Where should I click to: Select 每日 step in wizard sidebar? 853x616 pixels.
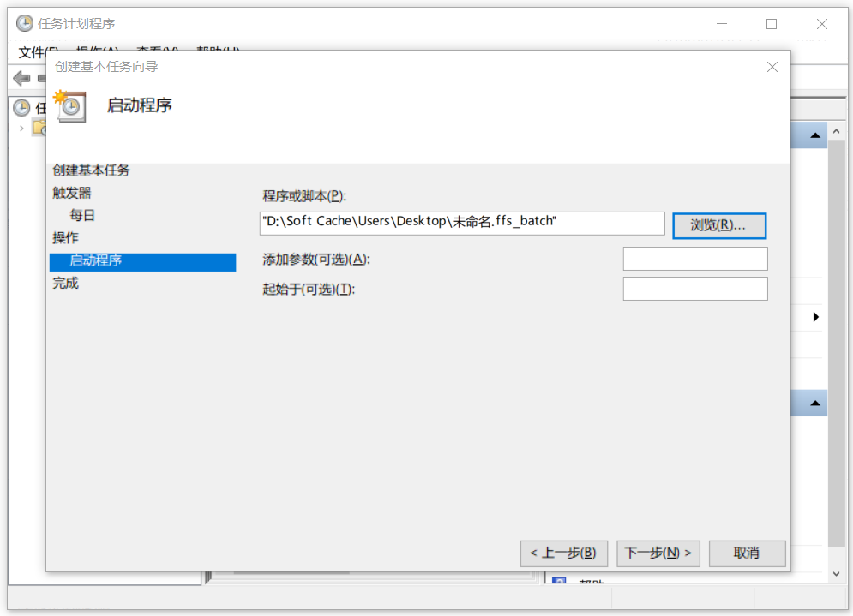point(82,215)
